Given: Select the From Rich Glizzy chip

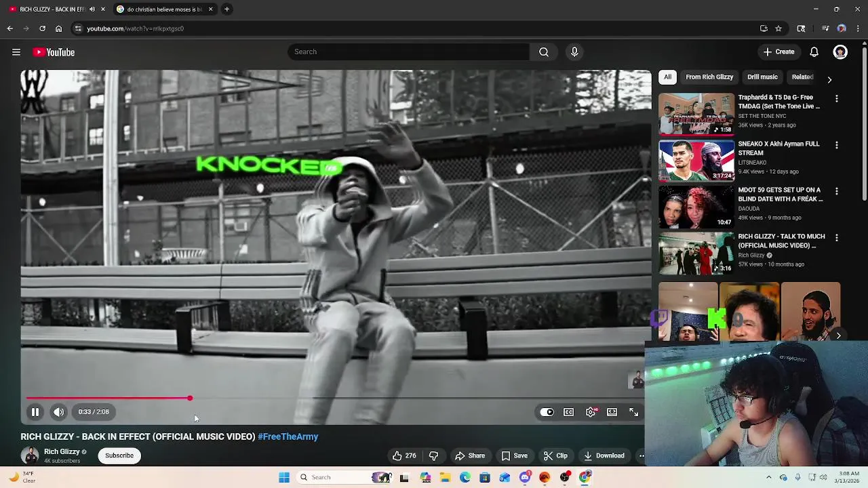Looking at the screenshot, I should tap(709, 77).
